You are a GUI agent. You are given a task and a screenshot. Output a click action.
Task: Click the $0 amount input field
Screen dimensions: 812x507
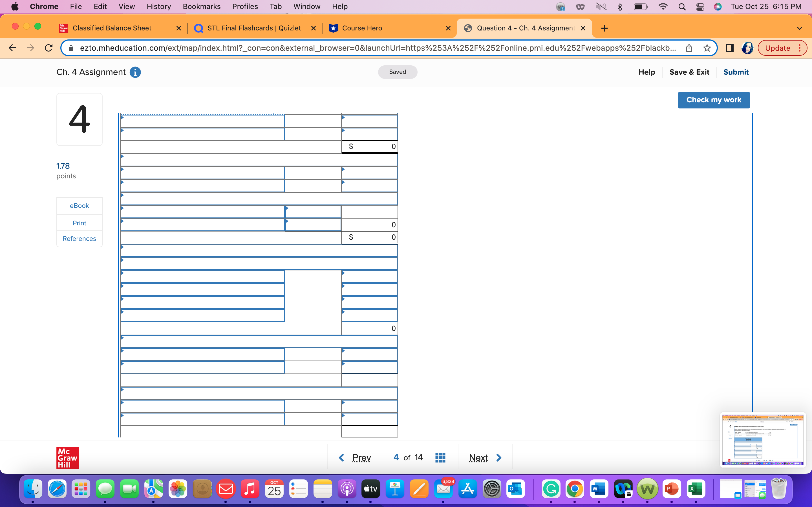pos(369,146)
